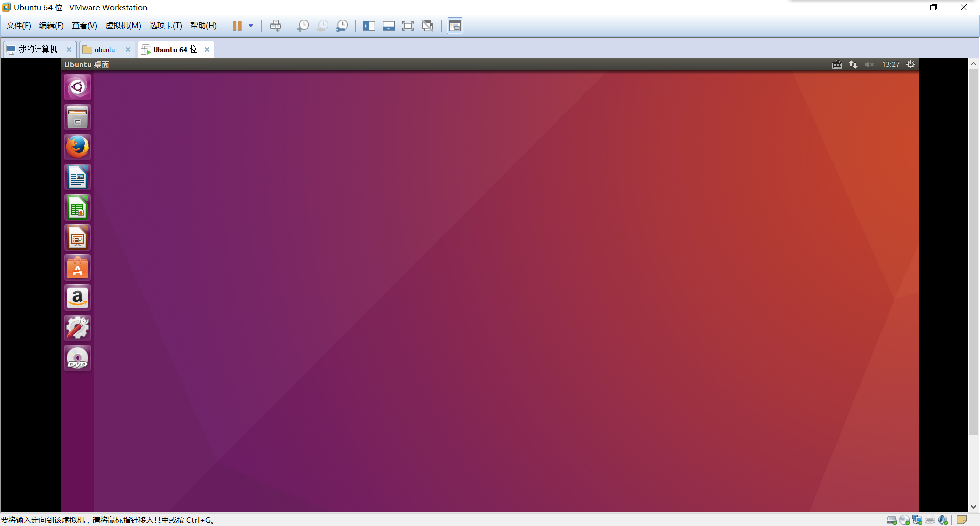Send Ctrl+Alt+Del to the VM
This screenshot has width=980, height=526.
point(276,26)
